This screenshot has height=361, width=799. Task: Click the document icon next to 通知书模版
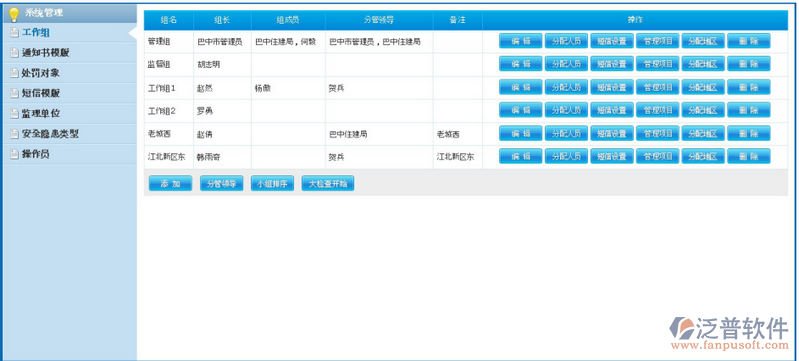click(x=14, y=53)
